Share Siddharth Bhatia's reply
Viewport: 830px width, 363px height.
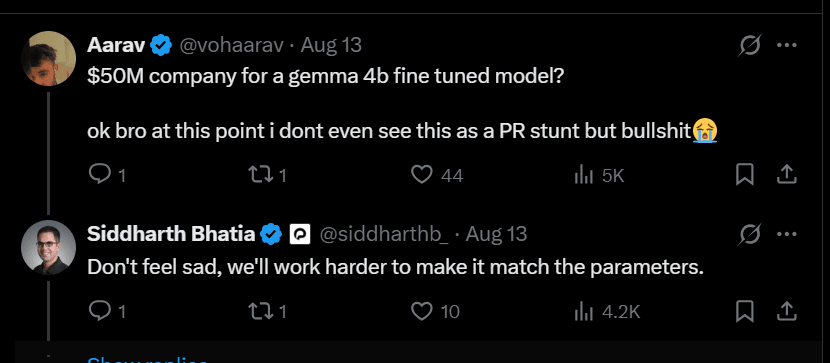click(x=787, y=312)
